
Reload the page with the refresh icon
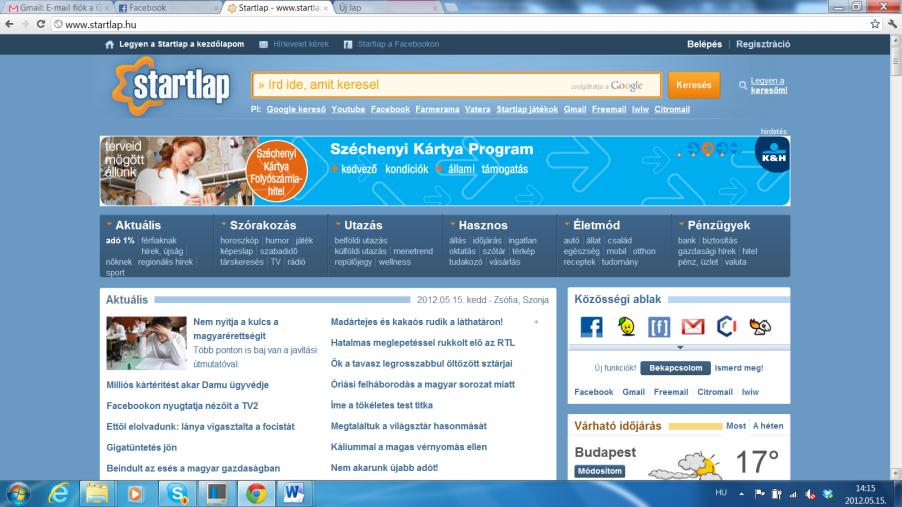click(40, 24)
